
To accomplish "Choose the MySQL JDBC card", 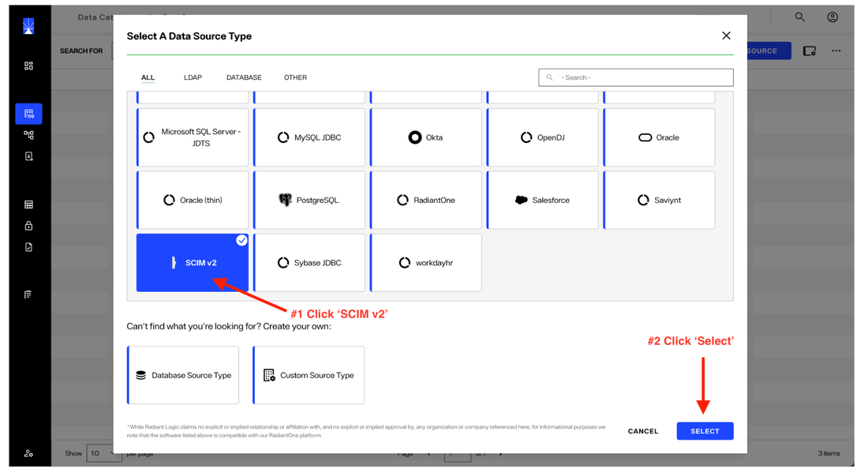I will pyautogui.click(x=309, y=137).
